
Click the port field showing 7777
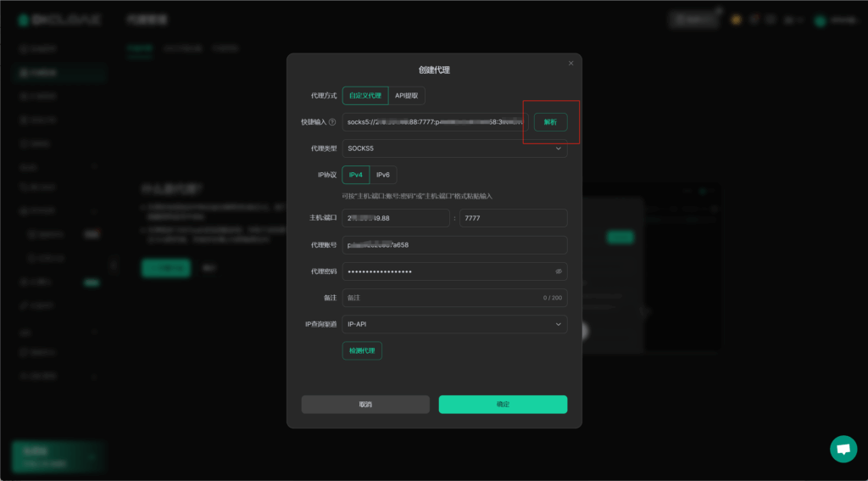(513, 218)
